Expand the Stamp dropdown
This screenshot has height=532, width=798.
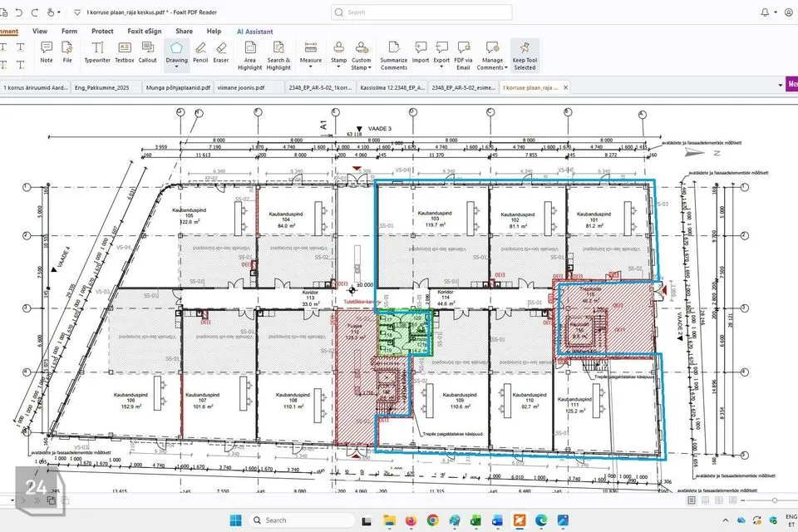click(x=338, y=68)
